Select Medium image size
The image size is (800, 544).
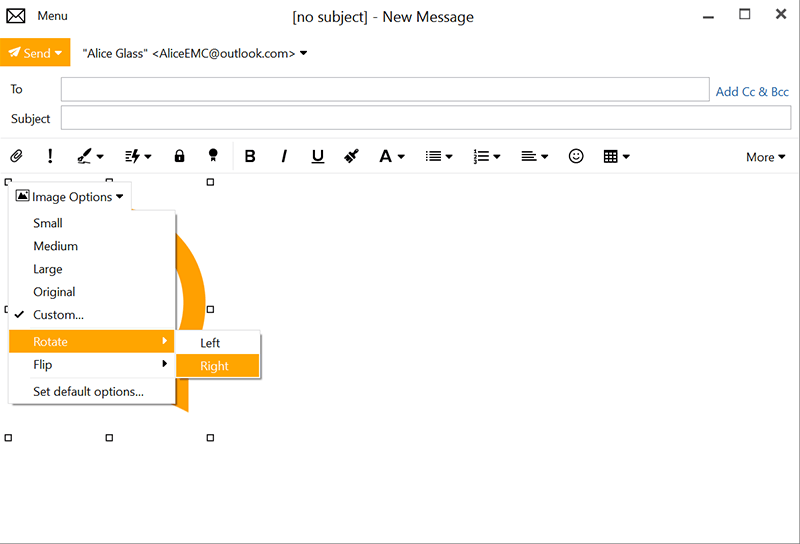coord(92,246)
